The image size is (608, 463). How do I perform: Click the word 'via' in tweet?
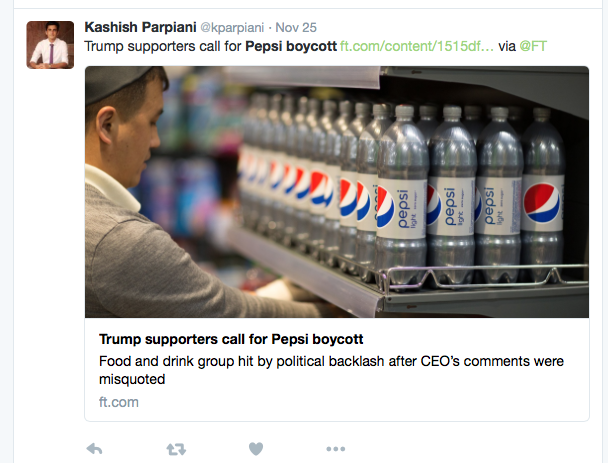pyautogui.click(x=507, y=46)
